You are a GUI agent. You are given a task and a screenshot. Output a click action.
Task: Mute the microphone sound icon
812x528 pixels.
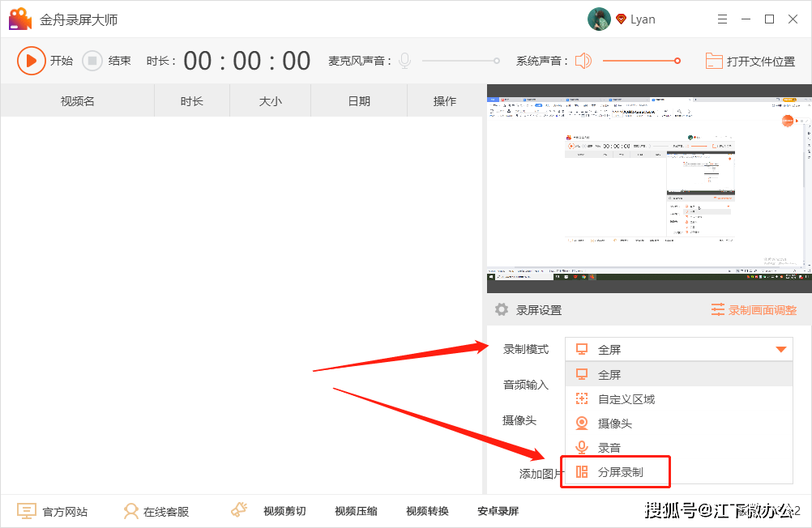(x=404, y=61)
